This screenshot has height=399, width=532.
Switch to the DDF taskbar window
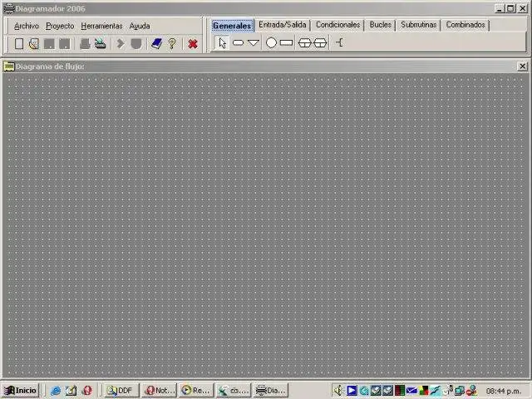coord(121,391)
